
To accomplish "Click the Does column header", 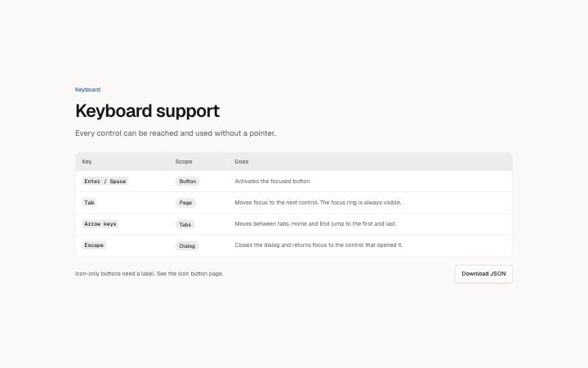I will 242,161.
